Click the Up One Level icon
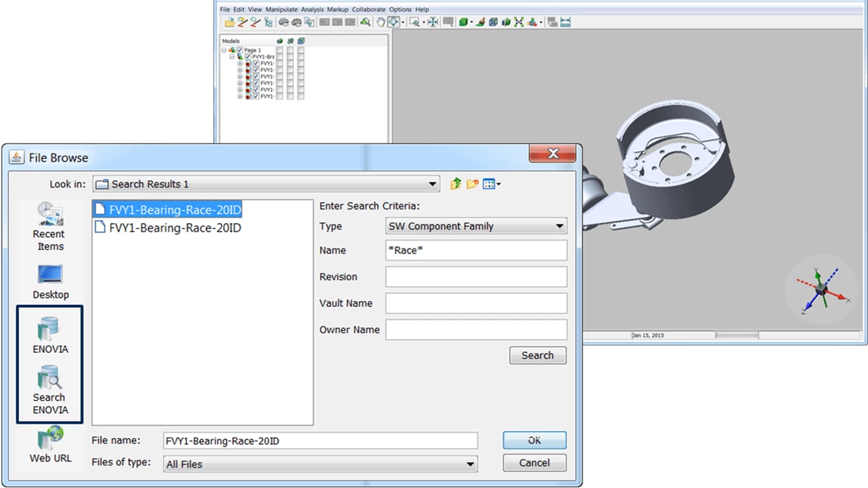 click(456, 184)
